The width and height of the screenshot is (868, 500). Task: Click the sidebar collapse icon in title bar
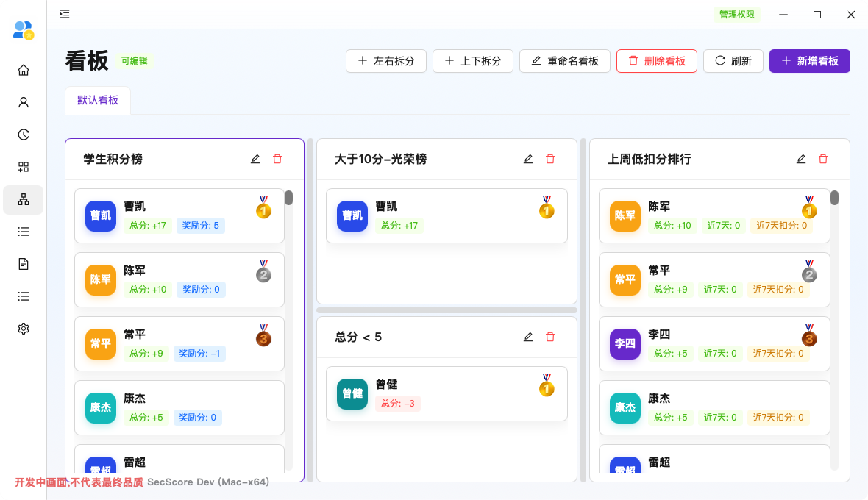[x=65, y=14]
